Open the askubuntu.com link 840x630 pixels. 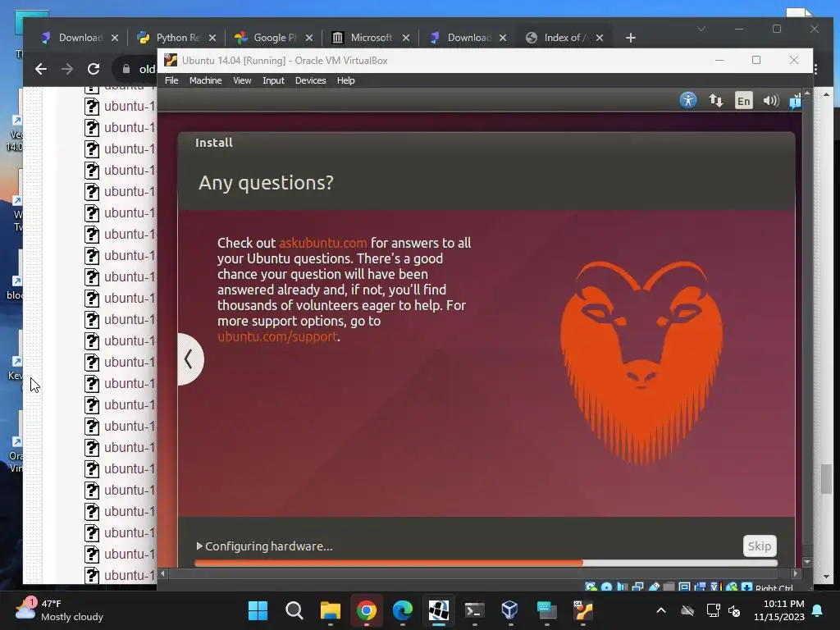(x=323, y=243)
